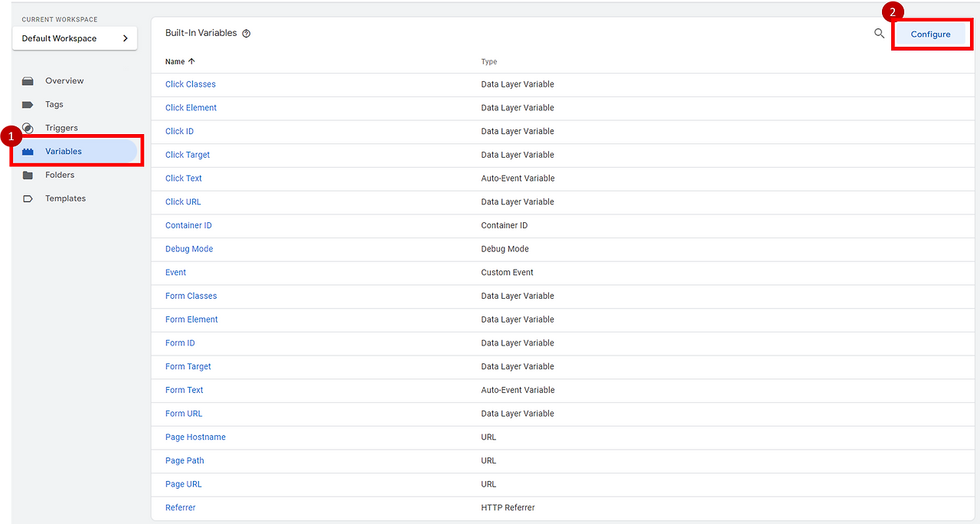Expand the Default Workspace selector
The image size is (980, 524).
point(75,38)
